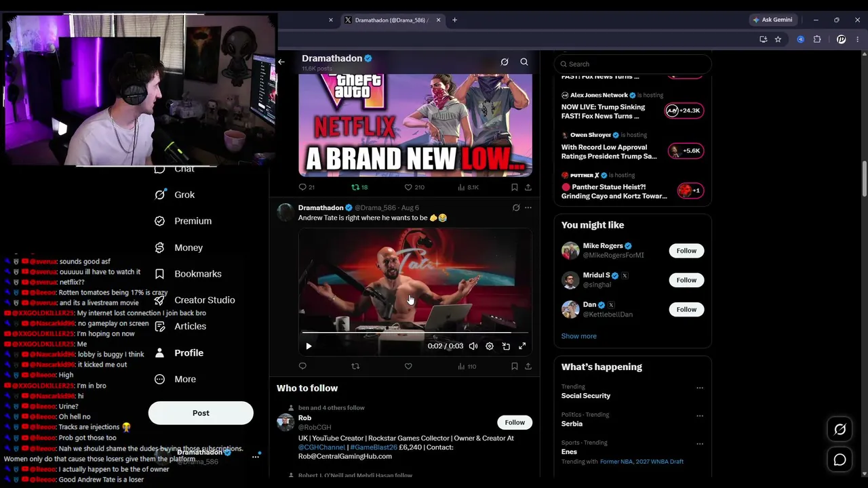The height and width of the screenshot is (488, 868).
Task: Click Ask Gemini in Chrome title bar
Action: point(772,20)
